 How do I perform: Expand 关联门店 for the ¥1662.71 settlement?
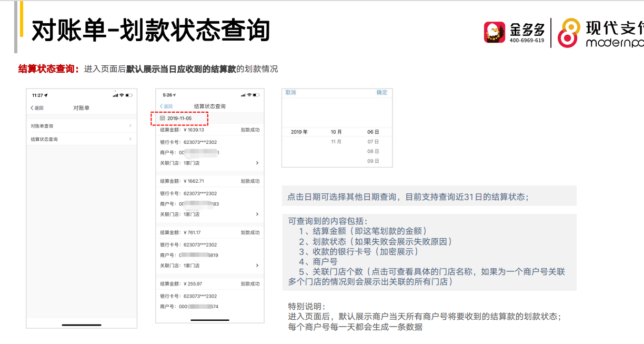[x=257, y=214]
